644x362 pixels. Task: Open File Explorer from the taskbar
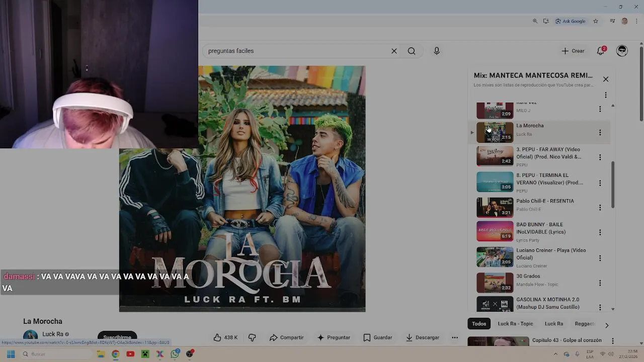[x=101, y=354]
